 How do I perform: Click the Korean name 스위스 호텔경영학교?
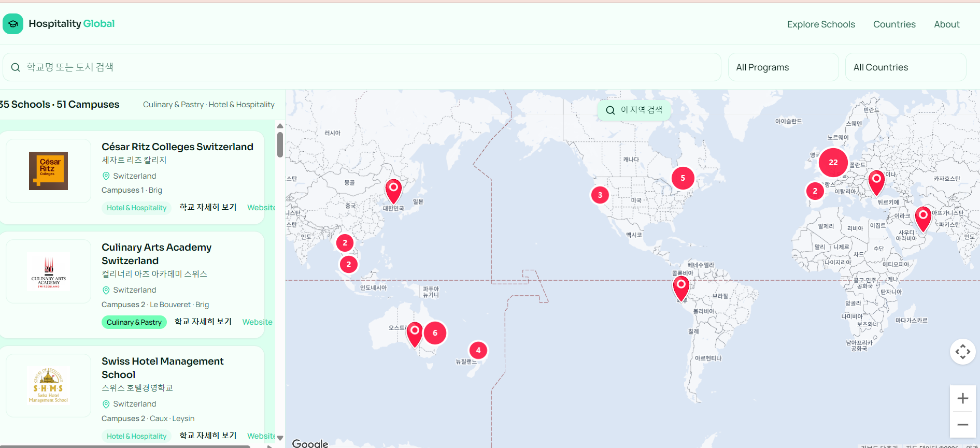point(137,388)
